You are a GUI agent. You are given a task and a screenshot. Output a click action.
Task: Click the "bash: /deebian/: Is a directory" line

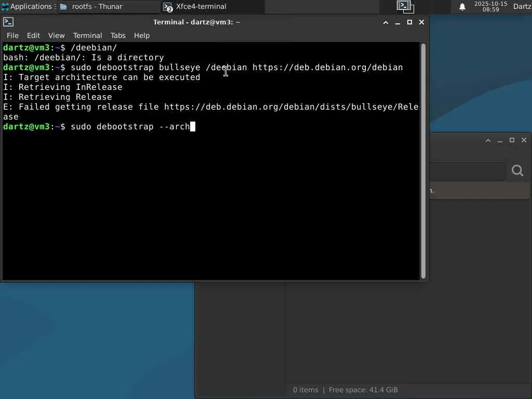[x=84, y=58]
